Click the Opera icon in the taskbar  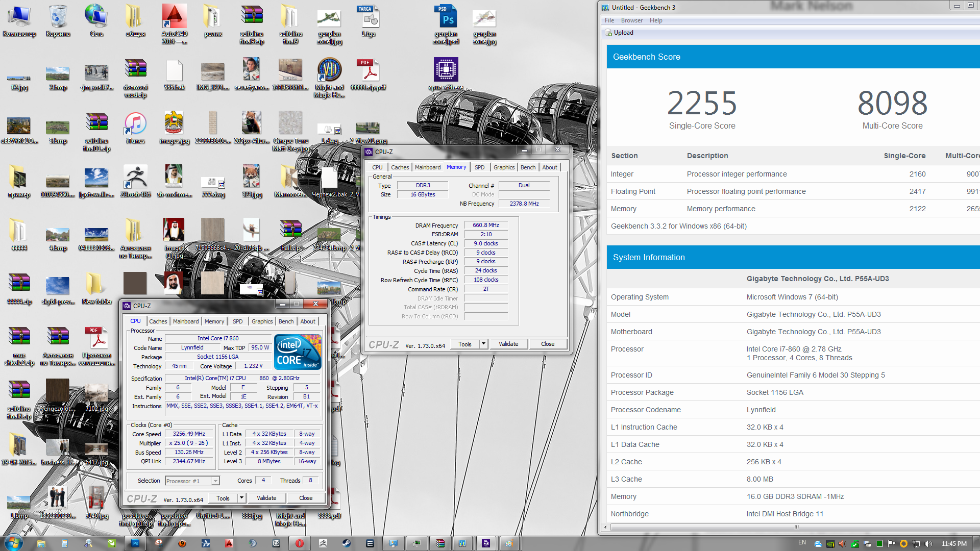tap(300, 543)
